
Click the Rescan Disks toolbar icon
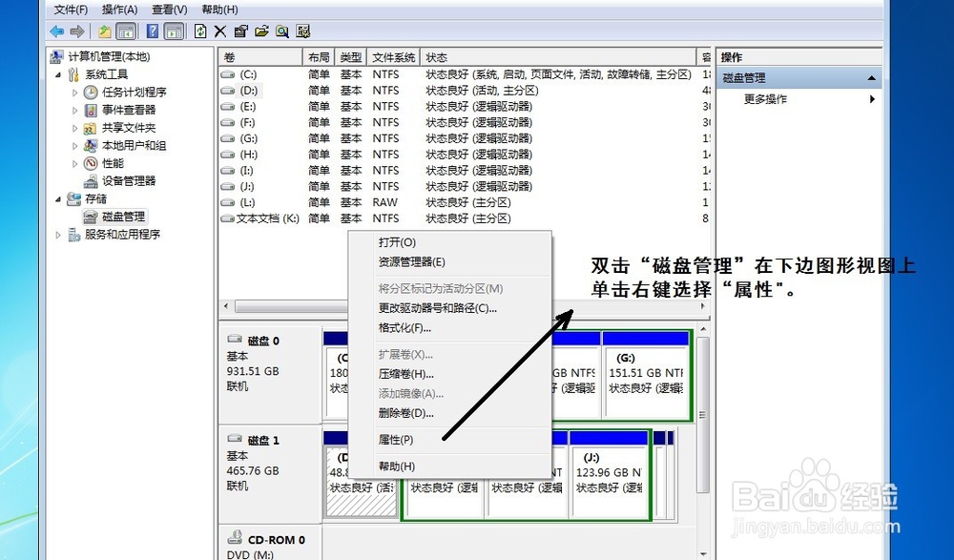pos(303,31)
